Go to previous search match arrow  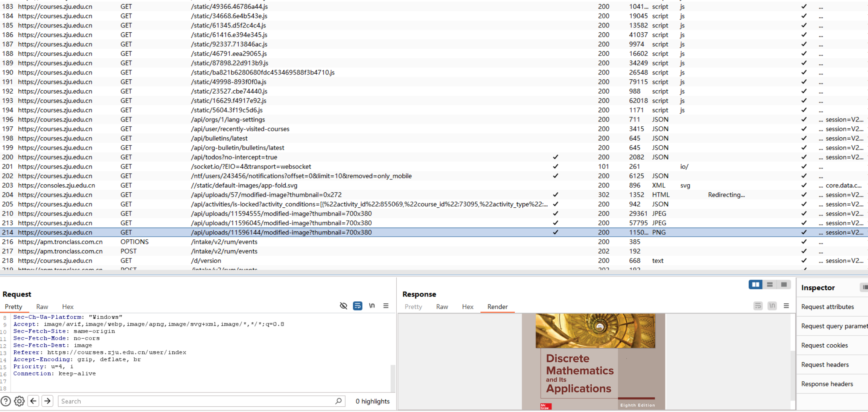coord(34,401)
